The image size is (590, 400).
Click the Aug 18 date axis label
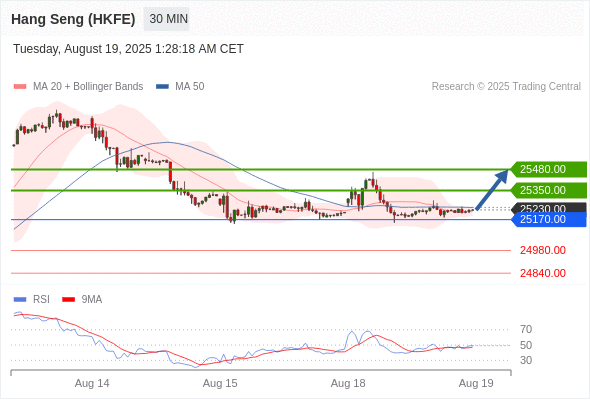[x=348, y=383]
